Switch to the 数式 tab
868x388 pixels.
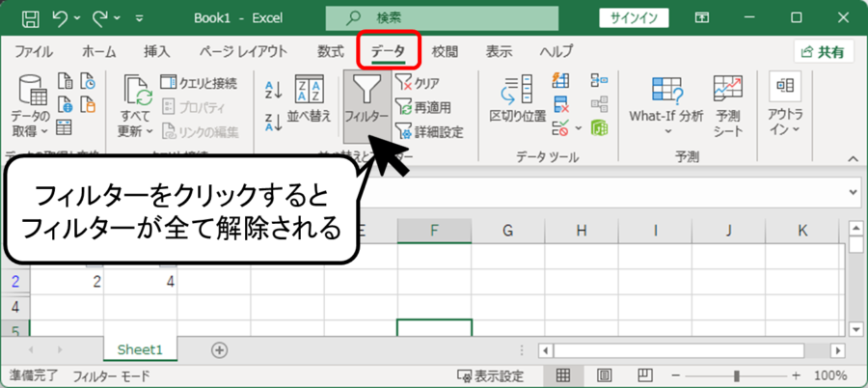331,51
